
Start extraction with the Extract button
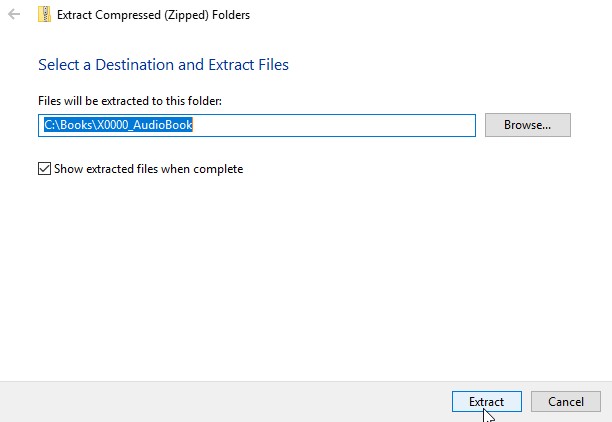486,401
